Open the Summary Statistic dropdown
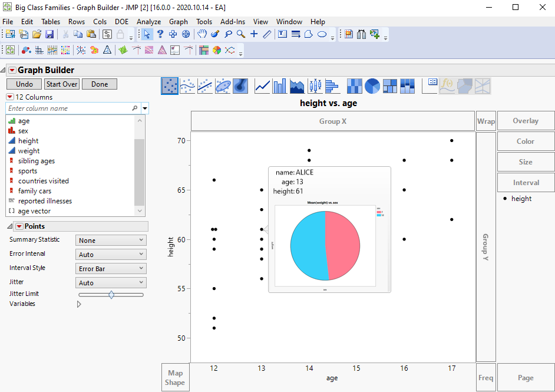This screenshot has height=392, width=555. click(x=110, y=240)
